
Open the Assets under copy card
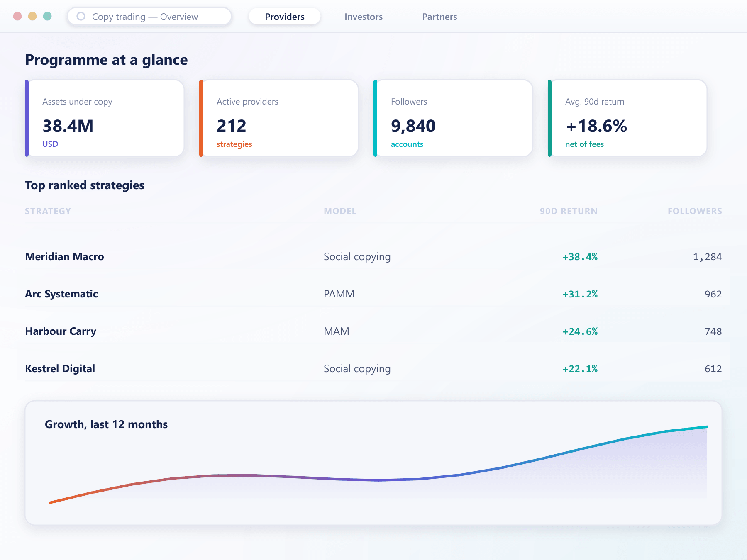[105, 118]
